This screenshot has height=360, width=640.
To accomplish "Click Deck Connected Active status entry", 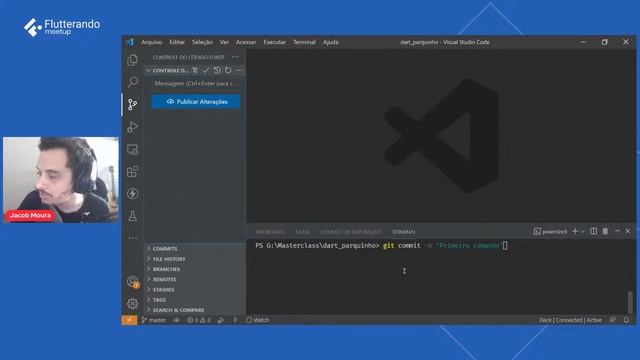I will [x=570, y=320].
